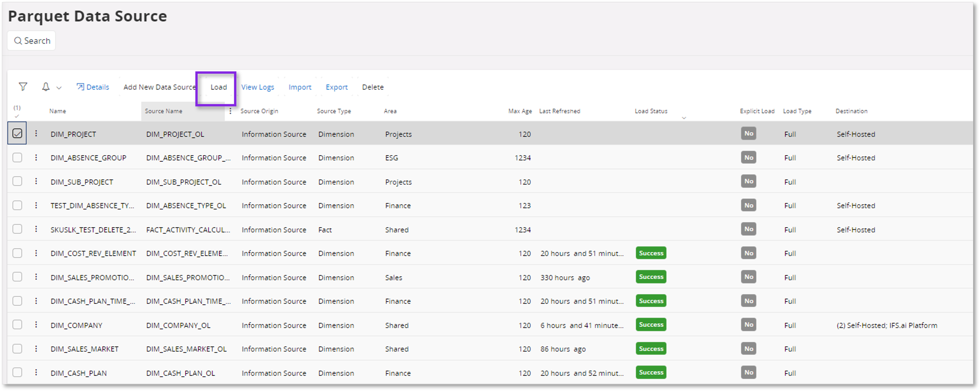Open the Source Name column options menu
Viewport: 980px width, 391px height.
pos(231,111)
